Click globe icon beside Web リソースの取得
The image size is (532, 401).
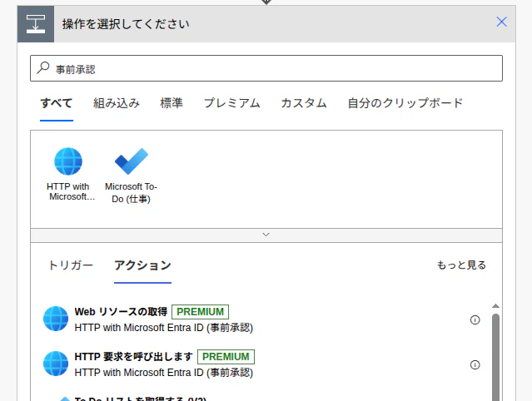(56, 319)
